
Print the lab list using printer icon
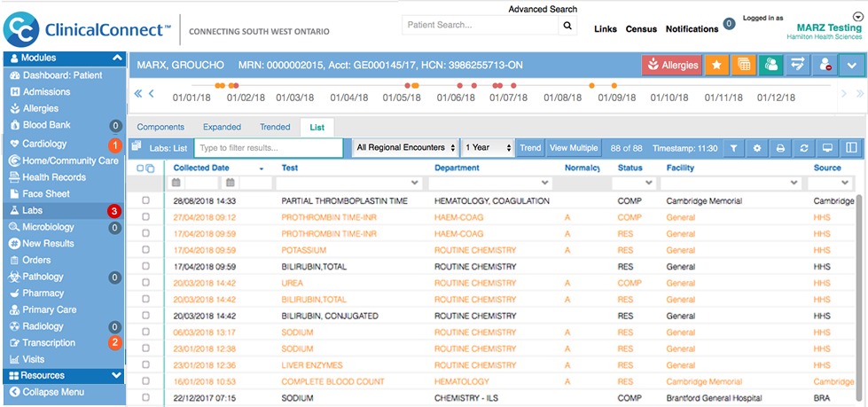point(780,148)
